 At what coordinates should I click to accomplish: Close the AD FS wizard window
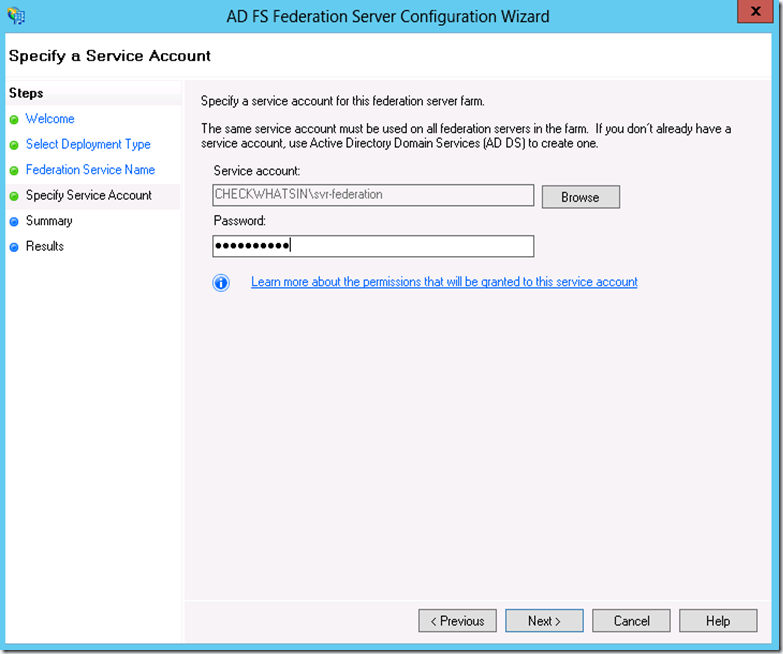coord(755,11)
